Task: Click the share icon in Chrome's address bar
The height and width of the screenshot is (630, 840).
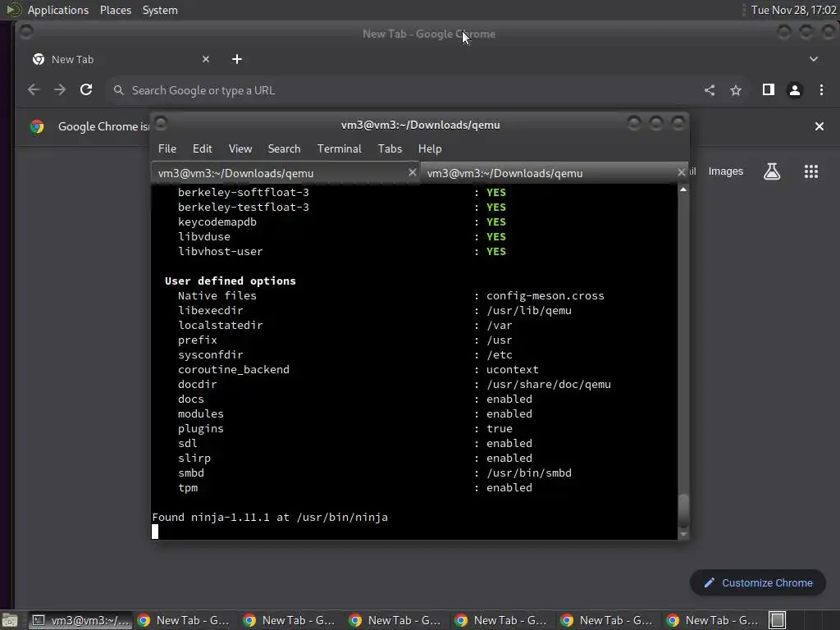Action: 710,90
